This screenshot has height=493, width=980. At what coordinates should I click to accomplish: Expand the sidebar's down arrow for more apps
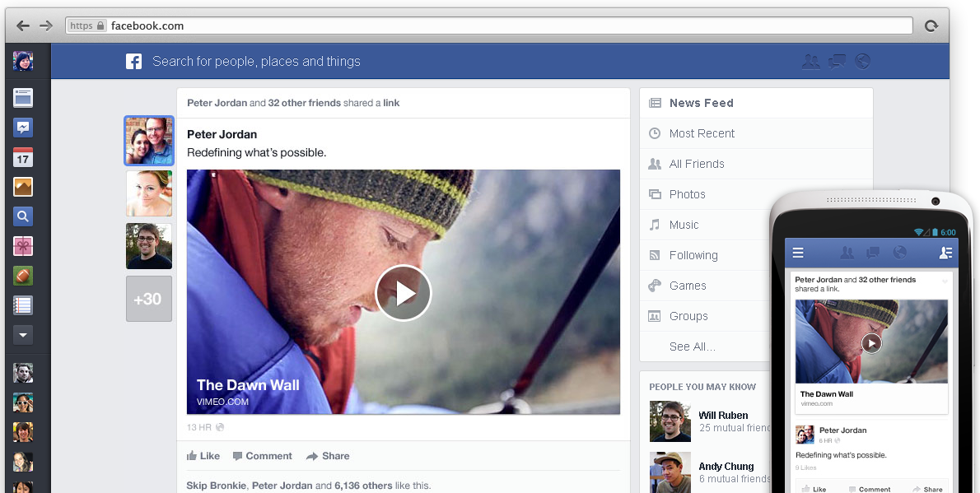[23, 335]
